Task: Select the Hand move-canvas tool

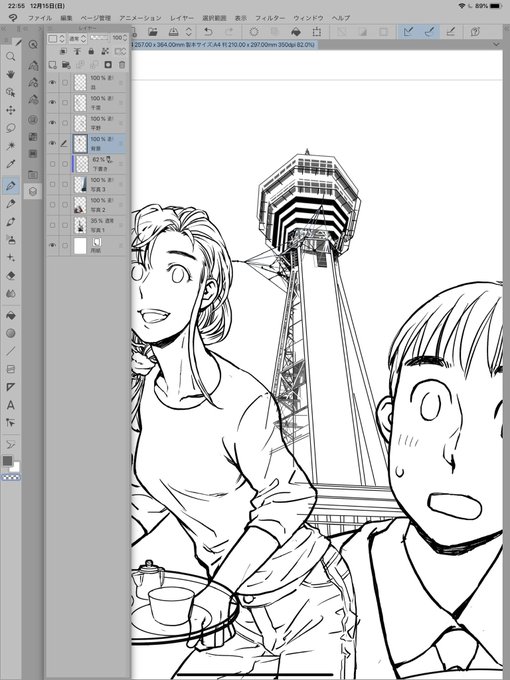Action: [11, 75]
